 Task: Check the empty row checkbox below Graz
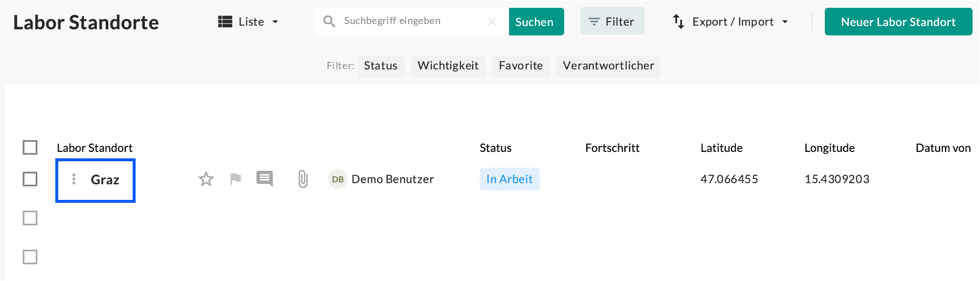click(x=30, y=218)
